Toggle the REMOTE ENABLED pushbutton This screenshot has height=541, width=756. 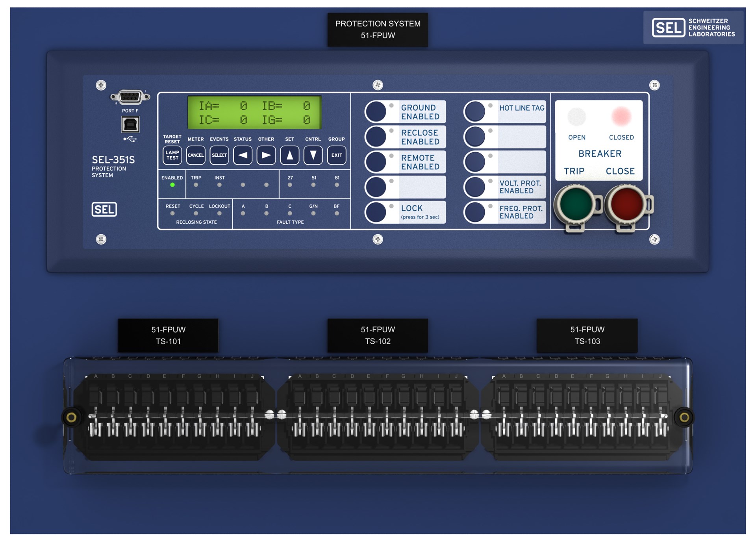pyautogui.click(x=376, y=162)
